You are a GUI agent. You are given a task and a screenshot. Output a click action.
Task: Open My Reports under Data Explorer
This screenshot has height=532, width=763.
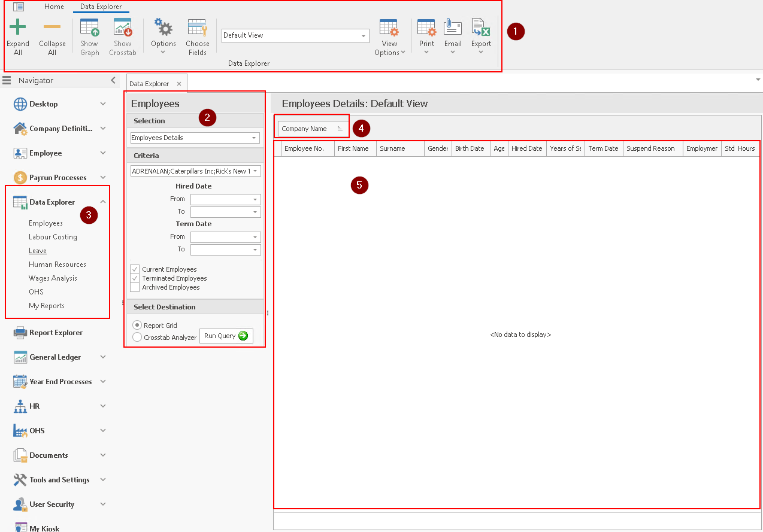point(47,306)
